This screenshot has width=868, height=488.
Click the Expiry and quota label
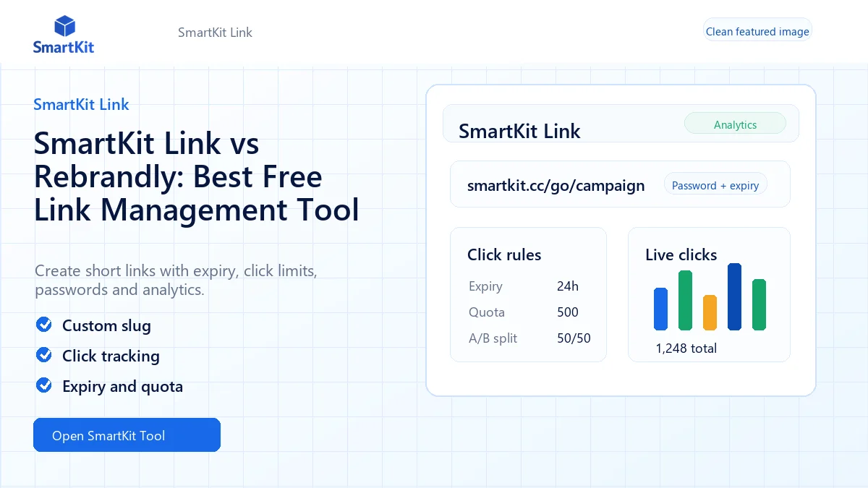click(x=122, y=386)
